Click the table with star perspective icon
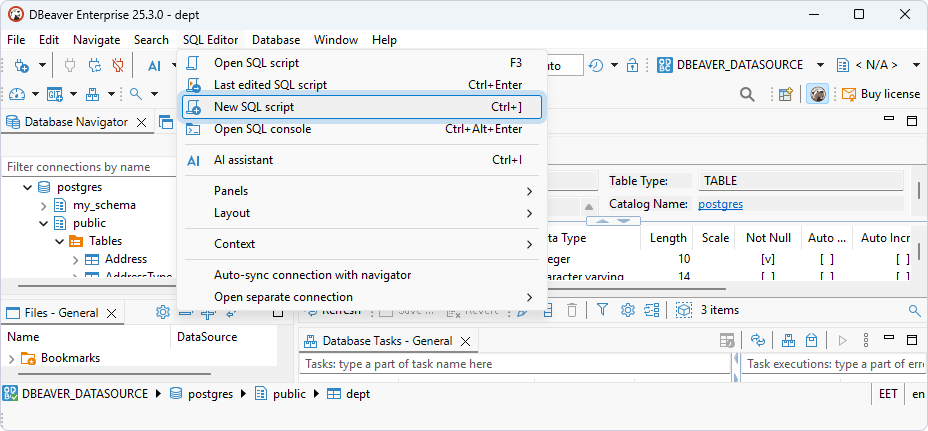Image resolution: width=928 pixels, height=431 pixels. pos(785,94)
